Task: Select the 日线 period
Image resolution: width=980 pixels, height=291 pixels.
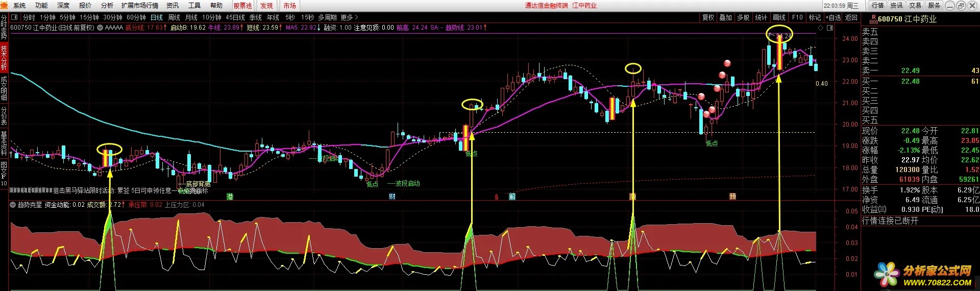Action: click(x=157, y=17)
